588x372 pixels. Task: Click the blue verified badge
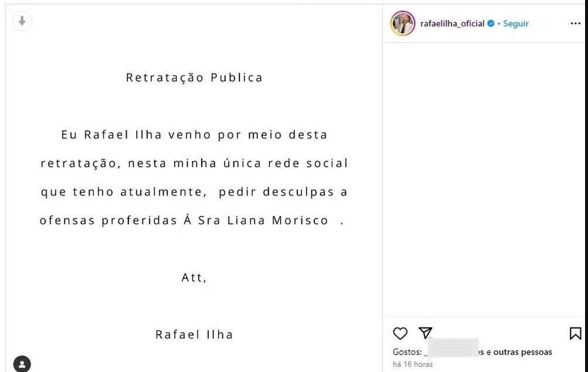491,24
